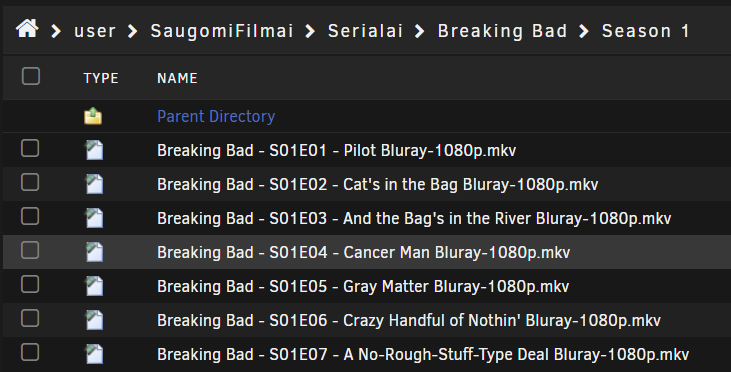Click the file icon for S01E07 episode

[94, 355]
